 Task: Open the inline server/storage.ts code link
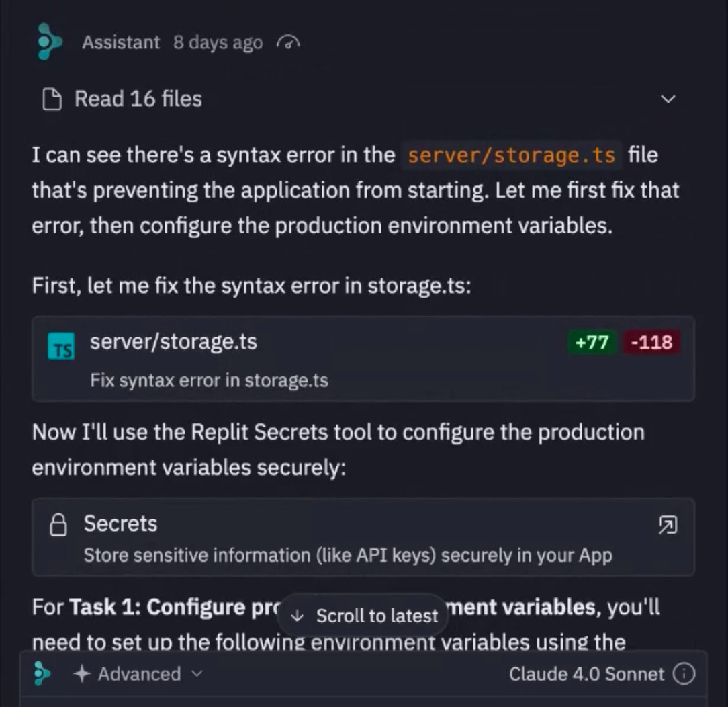[512, 155]
